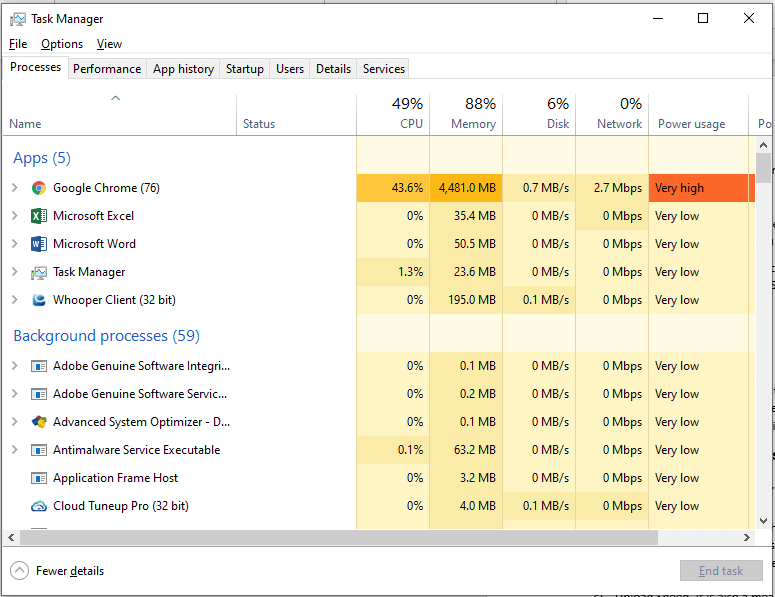Viewport: 775px width, 597px height.
Task: Expand the Whooper Client process
Action: pyautogui.click(x=15, y=300)
